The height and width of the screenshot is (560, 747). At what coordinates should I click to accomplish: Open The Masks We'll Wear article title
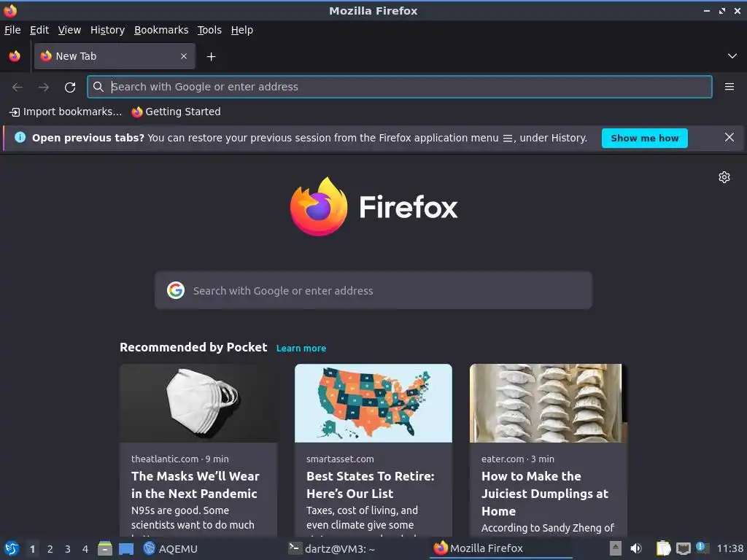pyautogui.click(x=196, y=485)
